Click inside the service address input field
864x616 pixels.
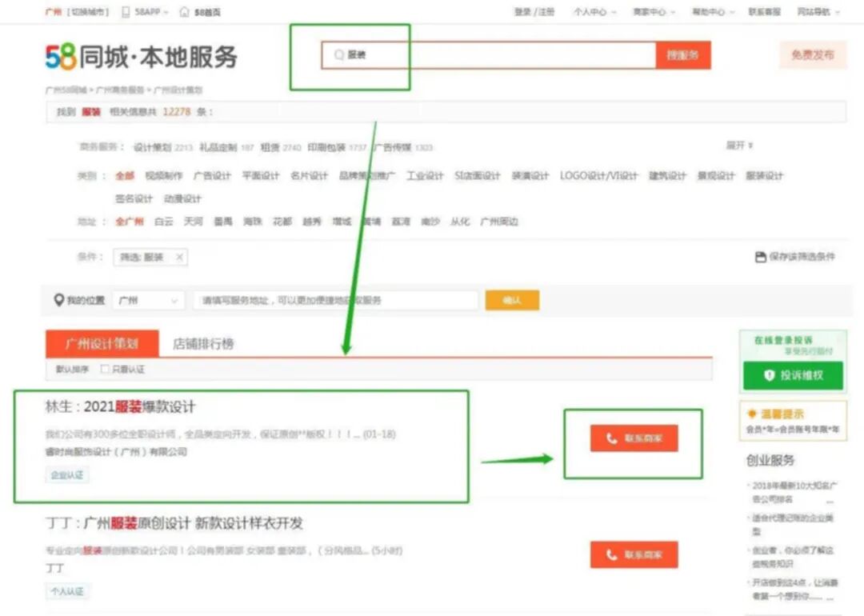coord(336,300)
